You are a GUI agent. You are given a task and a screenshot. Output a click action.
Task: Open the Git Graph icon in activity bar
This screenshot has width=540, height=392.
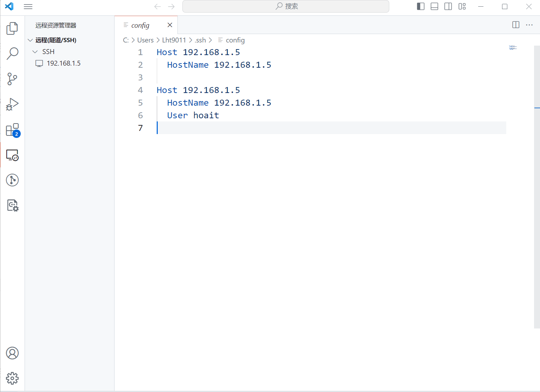12,180
